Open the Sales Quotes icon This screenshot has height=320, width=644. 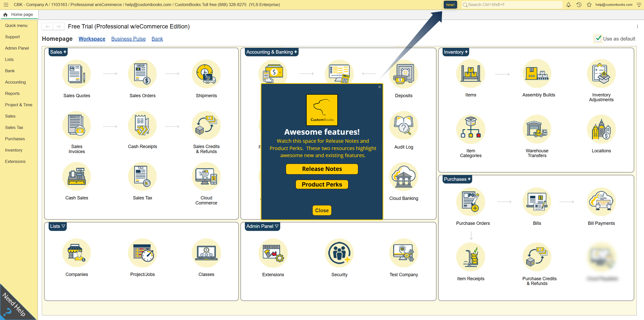(x=76, y=74)
